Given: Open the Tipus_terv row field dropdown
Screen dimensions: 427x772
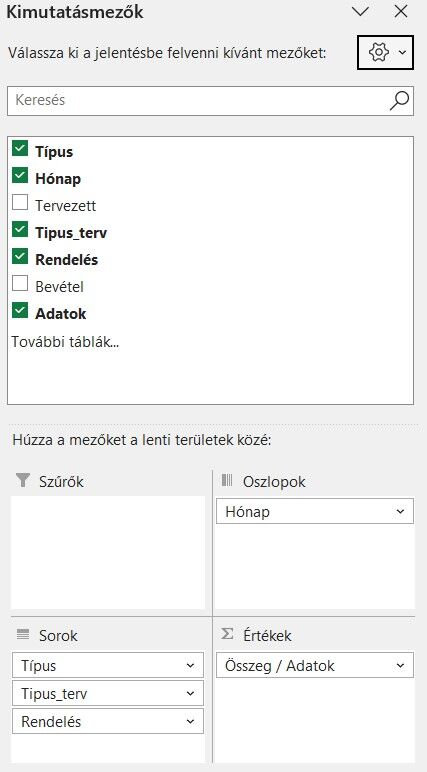Looking at the screenshot, I should pos(190,694).
